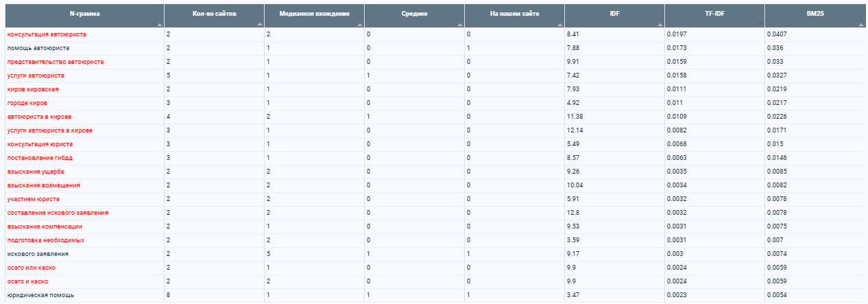Select the IDF column header label

click(x=614, y=13)
